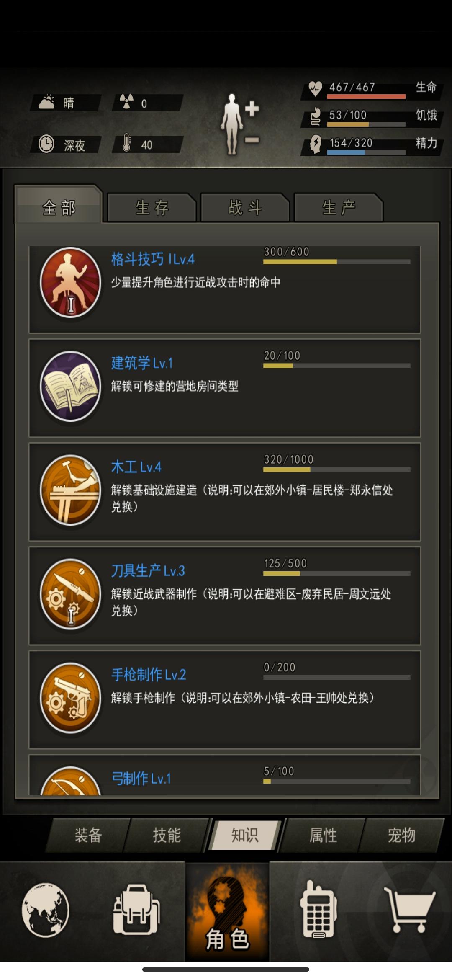Switch to the 生产 category tab

coord(339,207)
